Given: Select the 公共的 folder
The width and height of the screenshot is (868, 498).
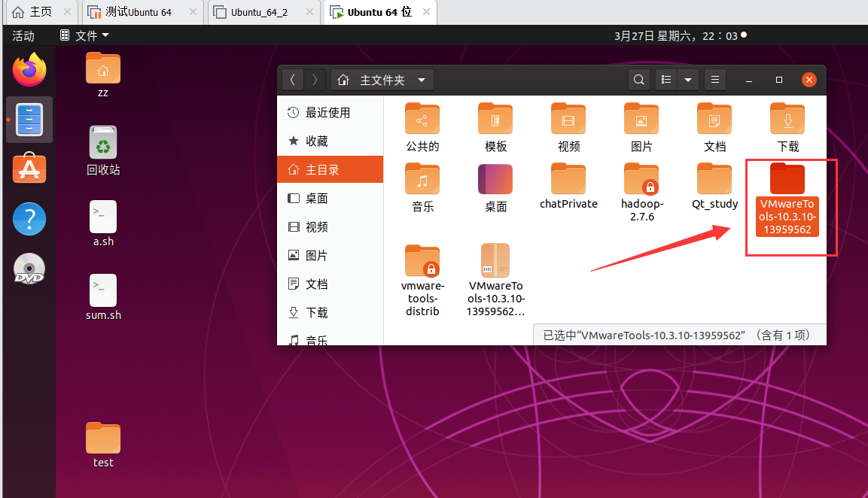Looking at the screenshot, I should click(x=422, y=128).
